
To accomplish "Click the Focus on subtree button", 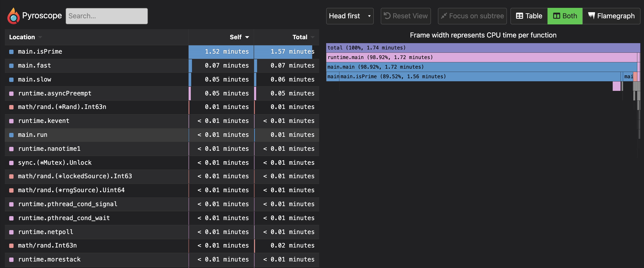I will pyautogui.click(x=472, y=16).
